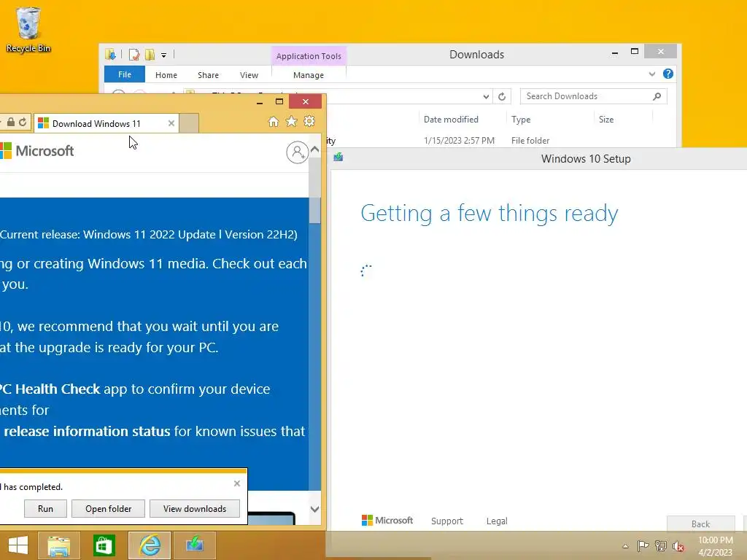Open IE Favorites star icon

click(291, 122)
